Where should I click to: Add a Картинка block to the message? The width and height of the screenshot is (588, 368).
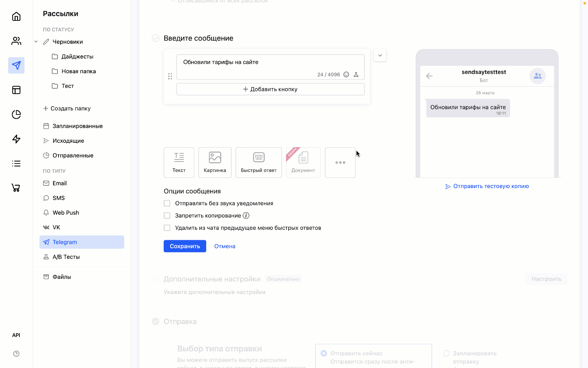pos(215,163)
